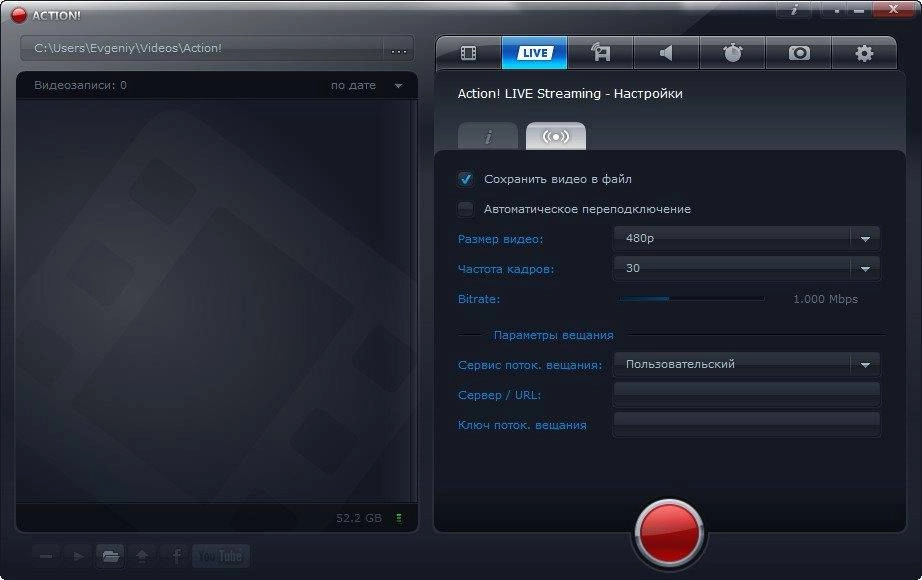Open the export/device recording tab

pyautogui.click(x=600, y=53)
